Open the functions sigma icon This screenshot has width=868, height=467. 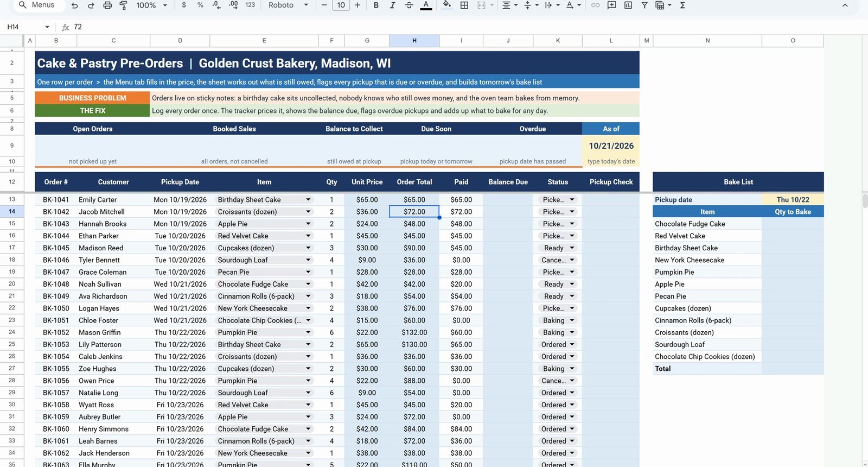682,5
